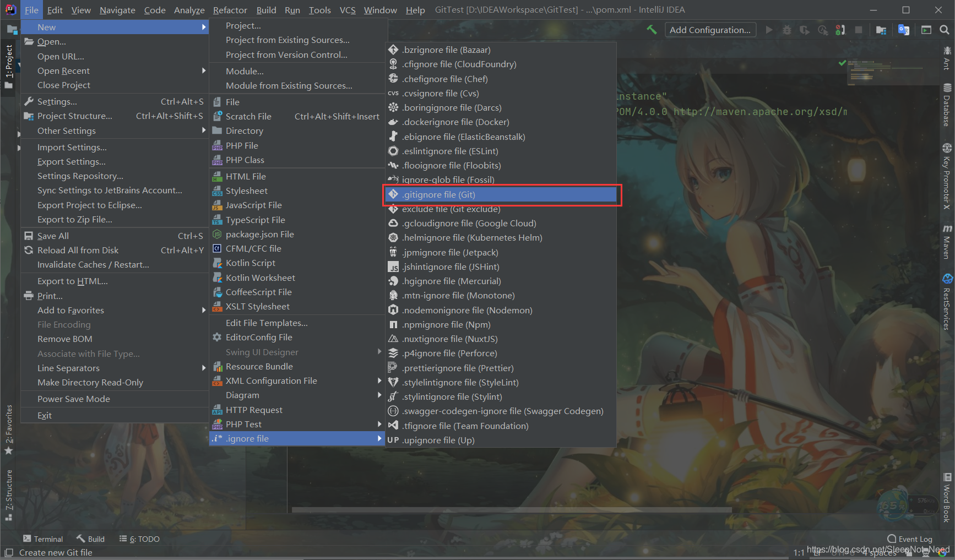The height and width of the screenshot is (560, 955).
Task: Click the horizontal editor scrollbar
Action: (512, 510)
